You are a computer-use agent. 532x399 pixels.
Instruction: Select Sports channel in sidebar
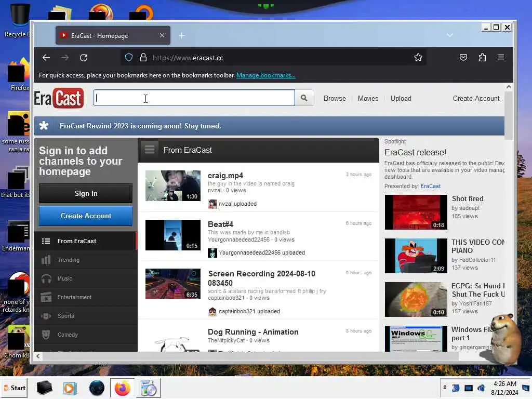86,316
